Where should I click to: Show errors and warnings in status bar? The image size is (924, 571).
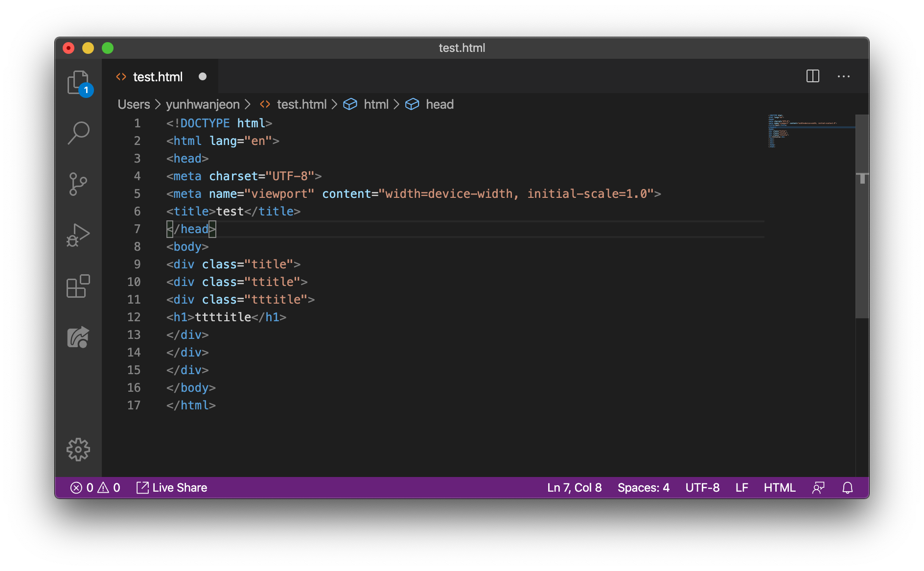click(x=95, y=488)
